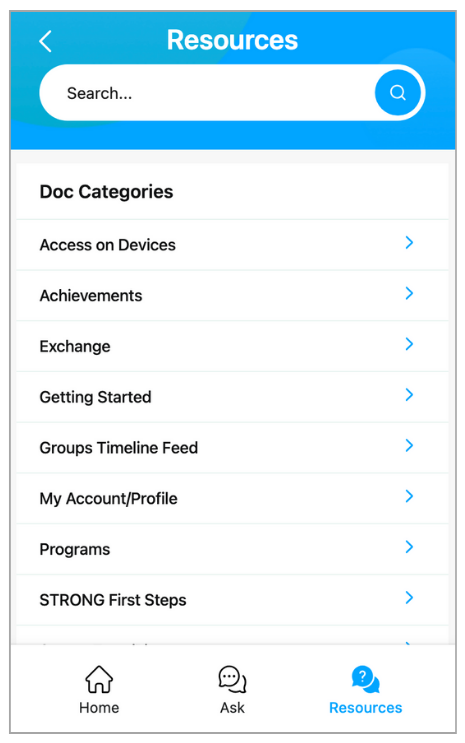Viewport: 465px width, 743px height.
Task: Expand Getting Started chevron
Action: 409,395
